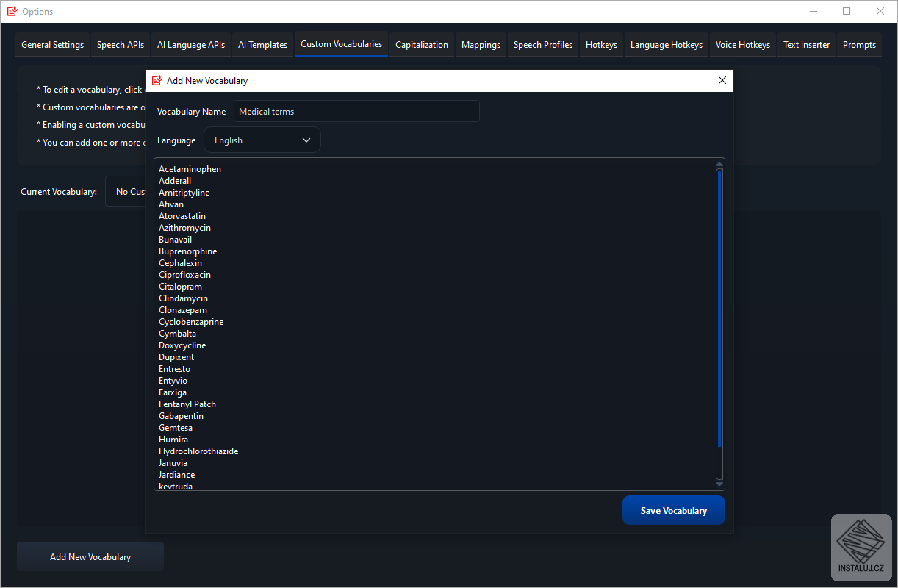Open the Language dropdown showing English
This screenshot has width=898, height=588.
[x=262, y=140]
